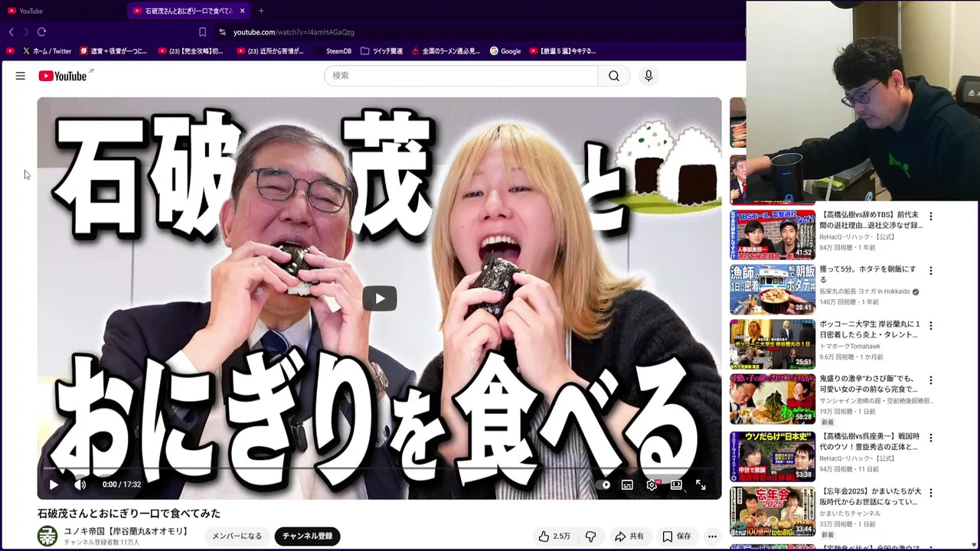Viewport: 980px width, 551px height.
Task: Start voice search with microphone icon
Action: click(x=648, y=76)
